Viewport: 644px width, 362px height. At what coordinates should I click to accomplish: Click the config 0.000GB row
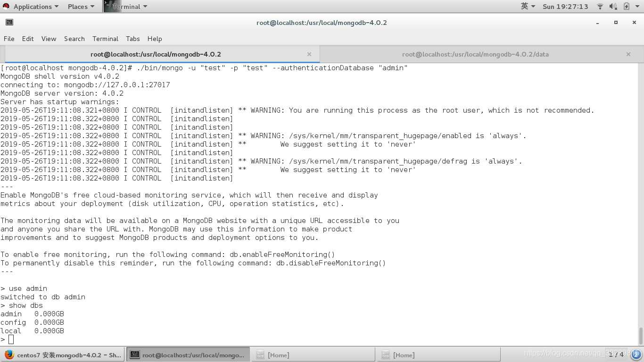click(x=32, y=322)
